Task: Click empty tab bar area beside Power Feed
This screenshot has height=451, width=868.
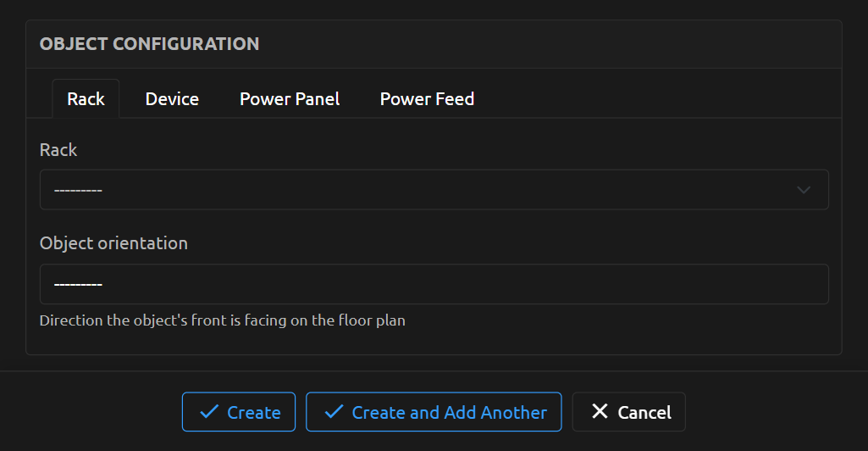Action: pyautogui.click(x=661, y=99)
